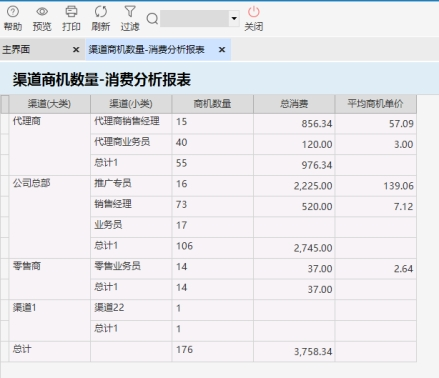
Task: Click the 渠道(小类) column header
Action: pyautogui.click(x=131, y=104)
